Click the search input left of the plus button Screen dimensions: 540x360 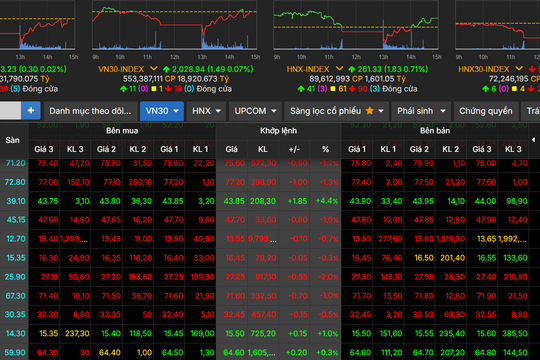point(10,111)
